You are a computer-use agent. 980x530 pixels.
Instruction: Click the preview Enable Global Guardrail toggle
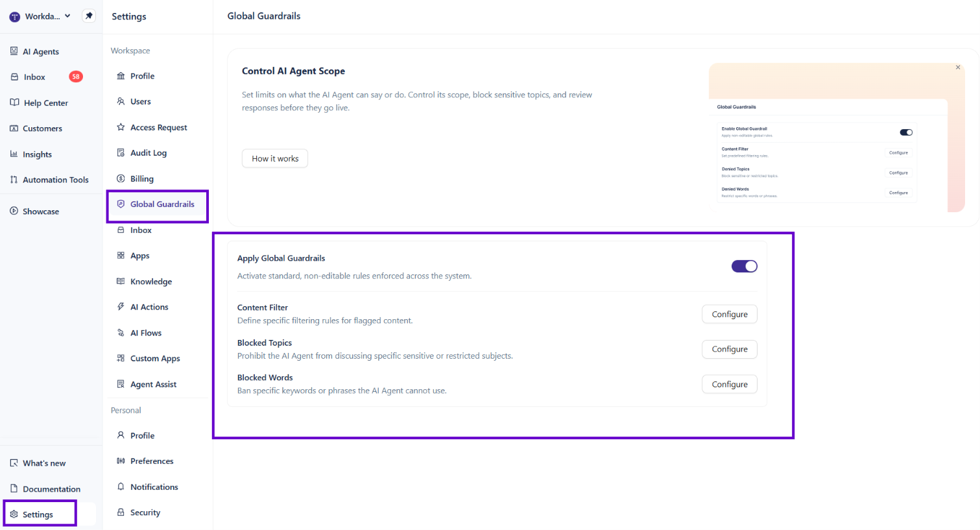point(906,132)
